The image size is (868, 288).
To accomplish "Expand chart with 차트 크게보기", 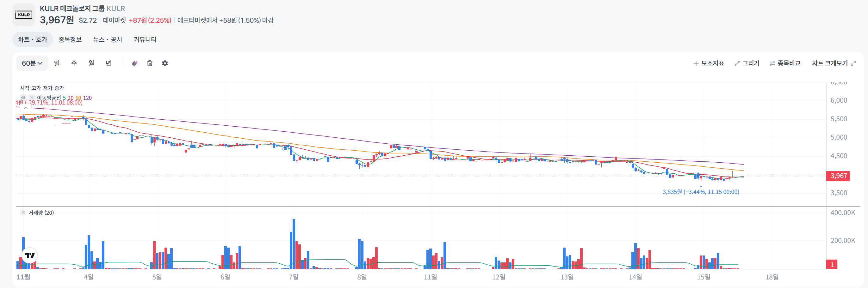I will click(x=834, y=63).
